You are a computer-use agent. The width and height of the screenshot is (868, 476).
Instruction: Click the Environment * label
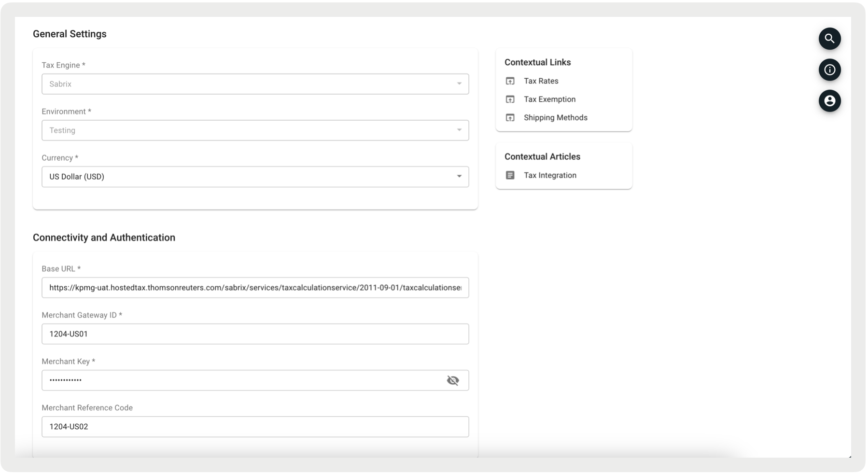pos(66,112)
